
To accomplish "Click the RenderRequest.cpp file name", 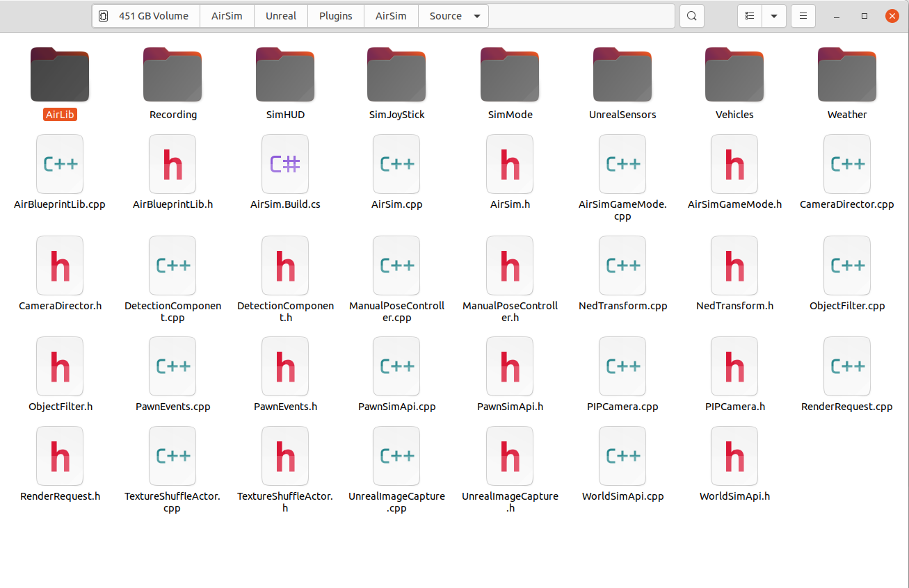I will [x=847, y=407].
